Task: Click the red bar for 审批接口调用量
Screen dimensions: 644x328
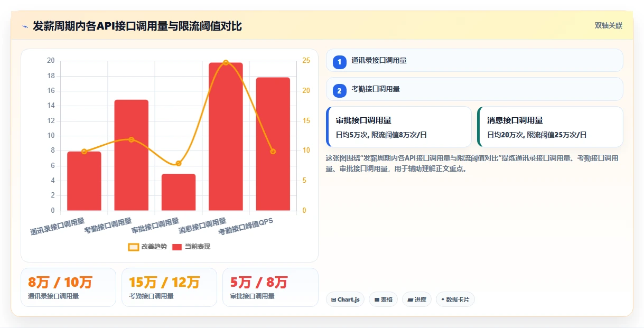Action: [x=179, y=192]
